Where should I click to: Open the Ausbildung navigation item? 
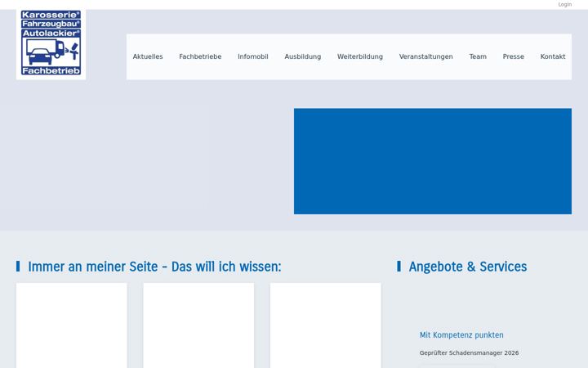[303, 56]
